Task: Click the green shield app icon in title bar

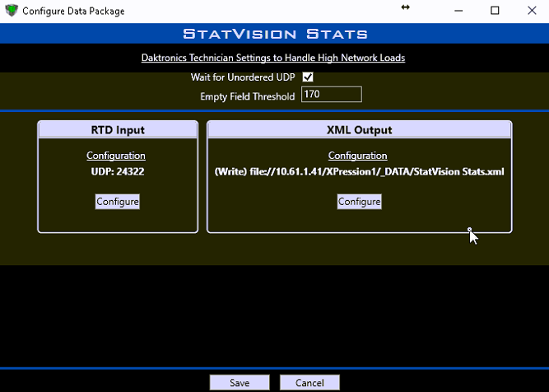Action: tap(10, 11)
